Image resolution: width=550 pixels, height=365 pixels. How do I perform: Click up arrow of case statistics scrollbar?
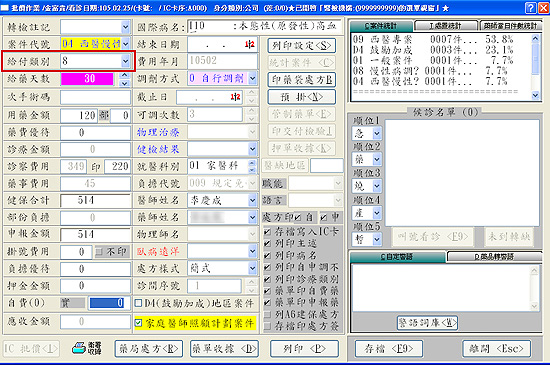click(535, 38)
